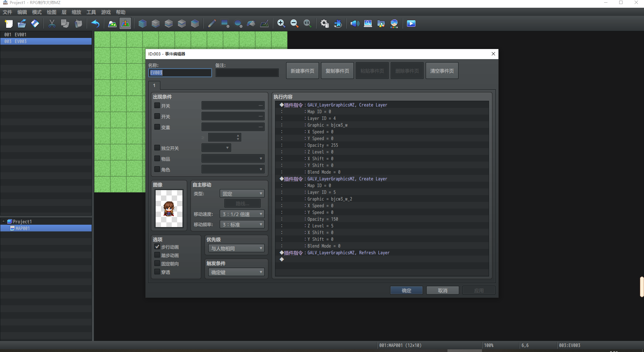Image resolution: width=644 pixels, height=352 pixels.
Task: Click the Zoom In magnifier icon
Action: pos(281,24)
